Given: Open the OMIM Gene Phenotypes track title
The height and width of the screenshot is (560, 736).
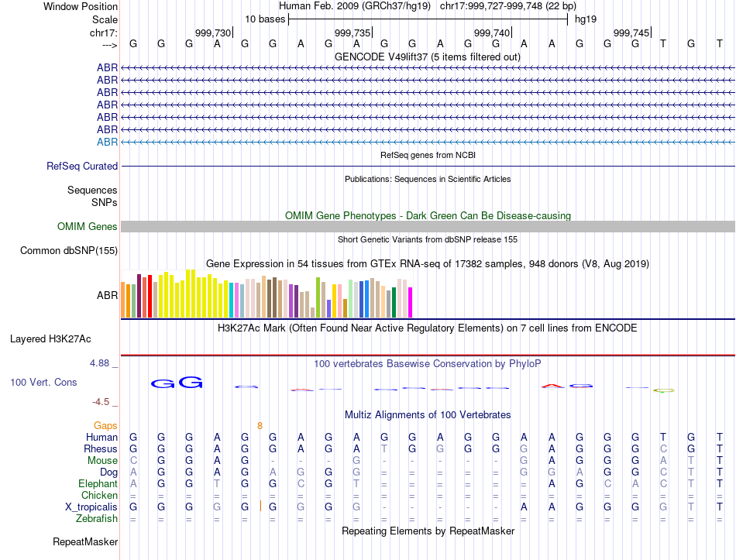Looking at the screenshot, I should (428, 215).
